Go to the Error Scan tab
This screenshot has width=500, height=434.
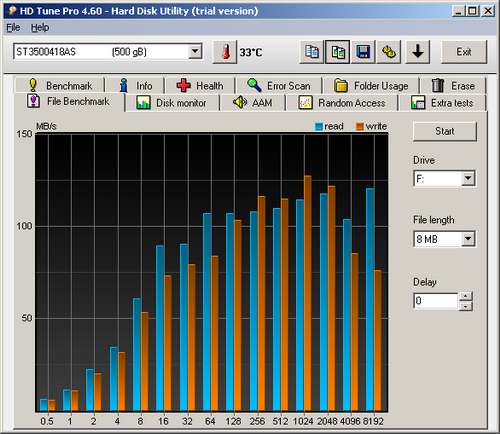pos(279,86)
